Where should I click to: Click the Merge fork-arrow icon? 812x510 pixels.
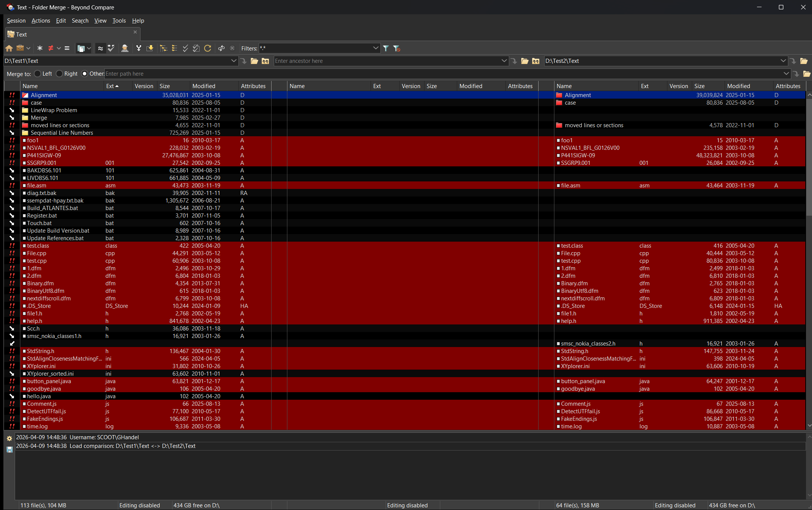(139, 48)
